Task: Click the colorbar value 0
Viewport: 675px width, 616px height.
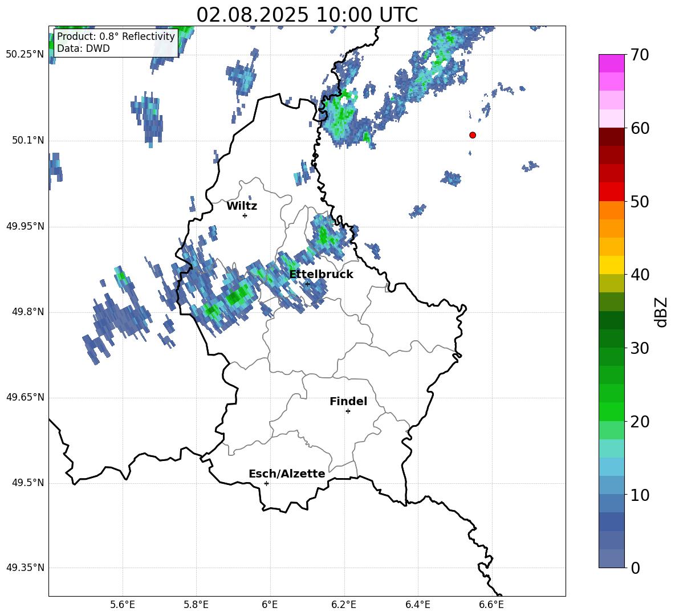Action: [x=636, y=568]
